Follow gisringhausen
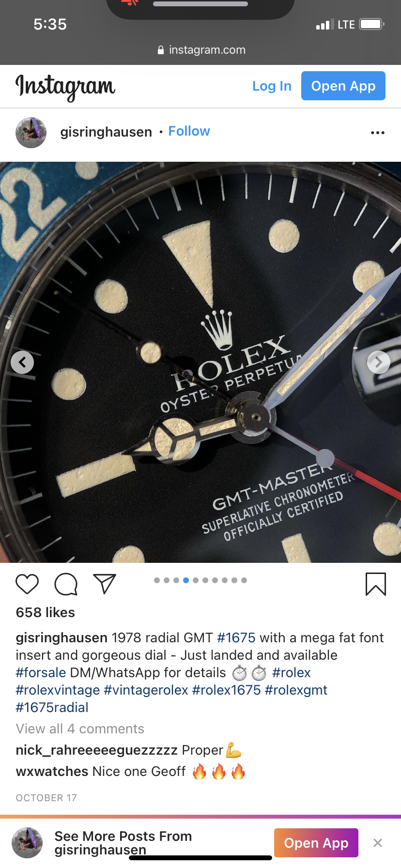Image resolution: width=401 pixels, height=868 pixels. (x=189, y=131)
